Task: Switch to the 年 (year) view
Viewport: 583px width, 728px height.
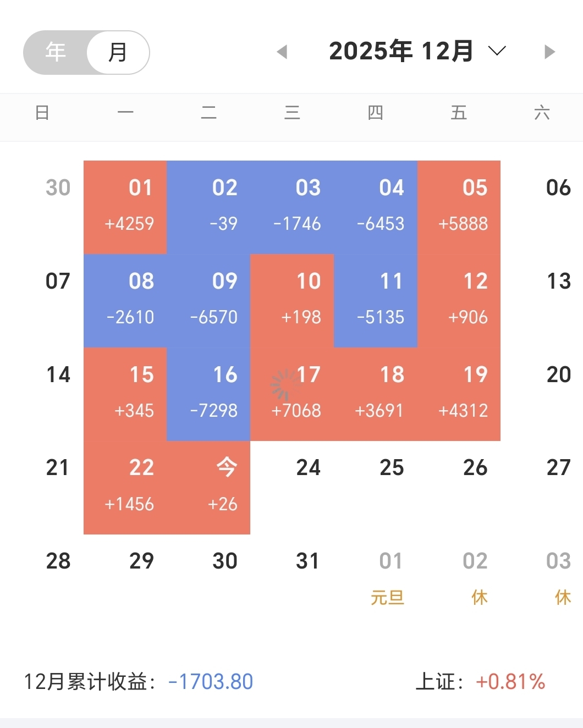Action: (x=56, y=52)
